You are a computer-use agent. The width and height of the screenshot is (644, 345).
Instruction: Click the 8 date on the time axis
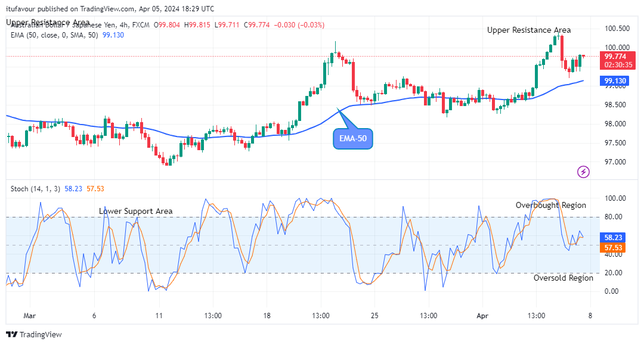point(590,315)
